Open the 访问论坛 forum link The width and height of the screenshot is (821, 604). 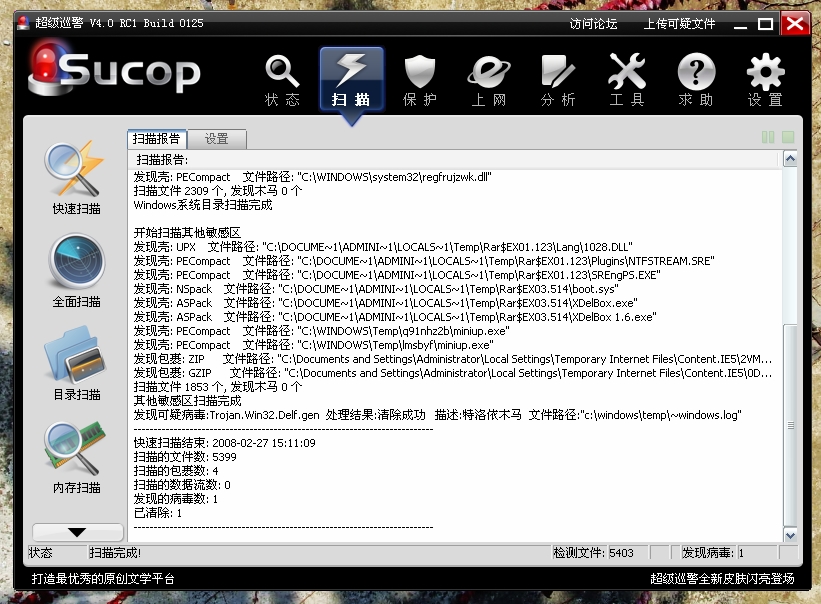pyautogui.click(x=593, y=24)
